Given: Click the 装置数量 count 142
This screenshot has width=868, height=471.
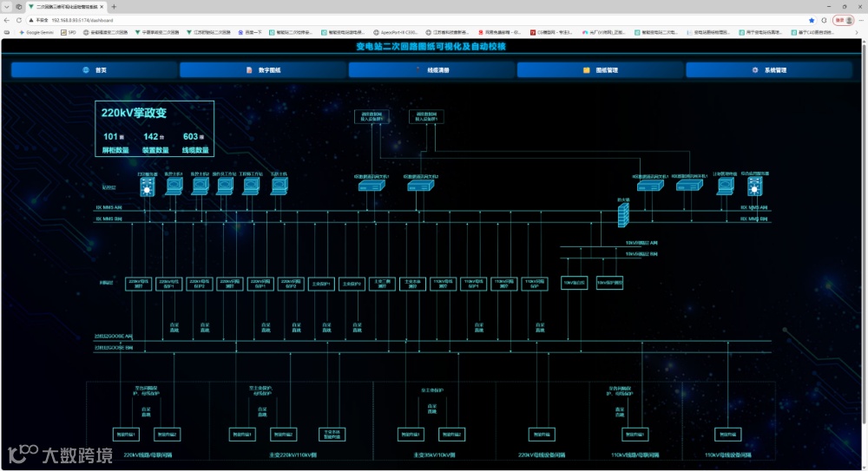Looking at the screenshot, I should 150,137.
